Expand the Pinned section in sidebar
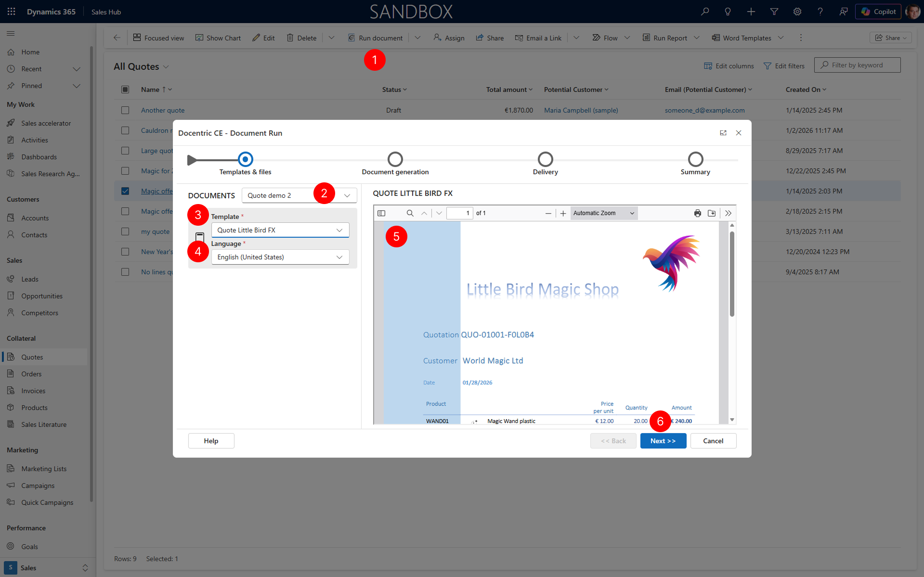The width and height of the screenshot is (924, 577). click(x=76, y=86)
